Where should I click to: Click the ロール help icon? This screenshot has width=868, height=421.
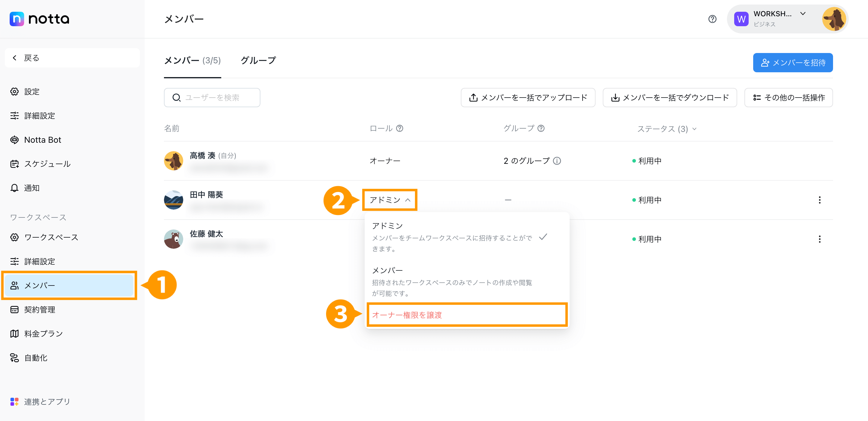click(x=400, y=128)
